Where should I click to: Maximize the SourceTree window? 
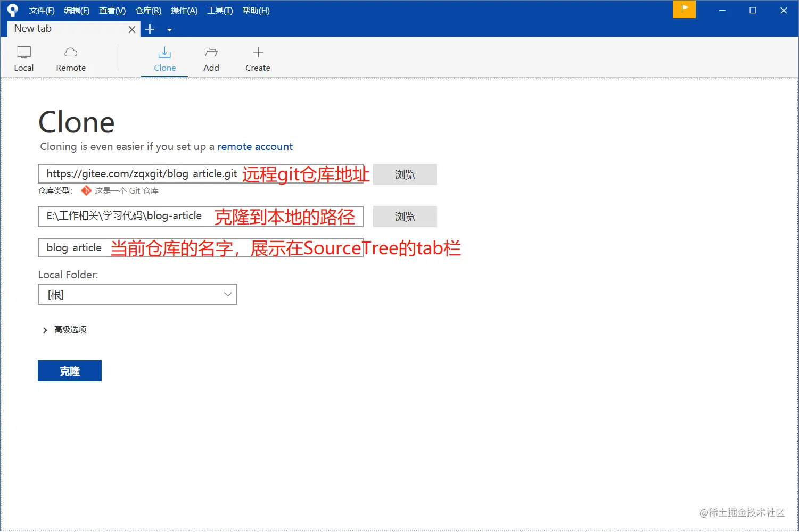[x=753, y=10]
